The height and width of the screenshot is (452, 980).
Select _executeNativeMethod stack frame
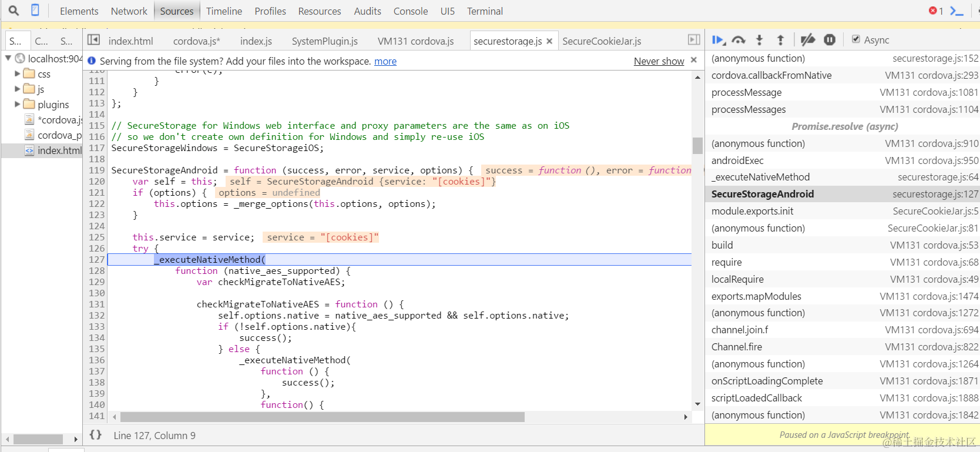[843, 177]
